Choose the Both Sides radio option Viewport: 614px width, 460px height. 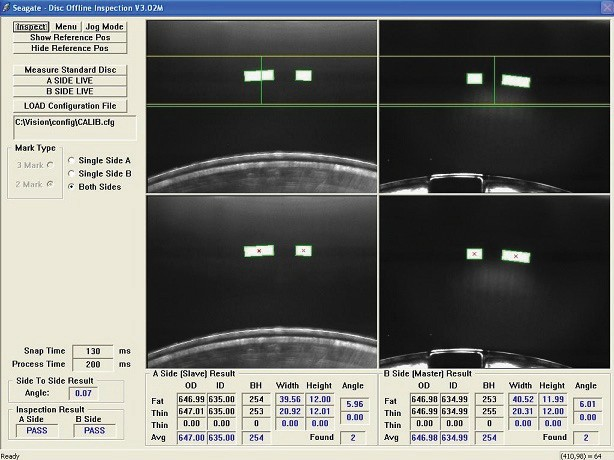click(70, 186)
